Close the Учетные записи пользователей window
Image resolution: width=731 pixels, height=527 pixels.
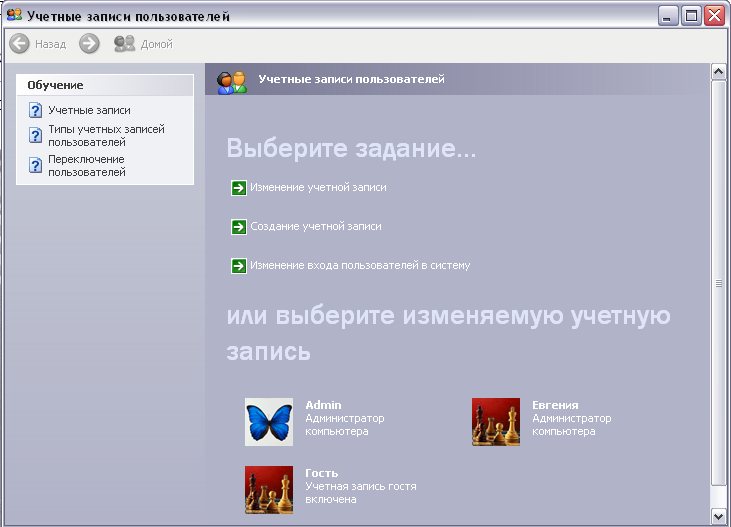(x=715, y=16)
